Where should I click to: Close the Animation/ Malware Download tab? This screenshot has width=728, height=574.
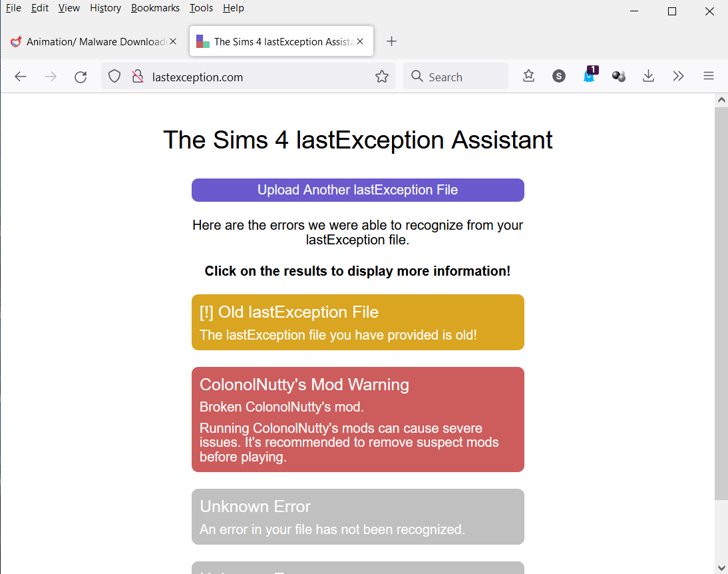pos(173,41)
